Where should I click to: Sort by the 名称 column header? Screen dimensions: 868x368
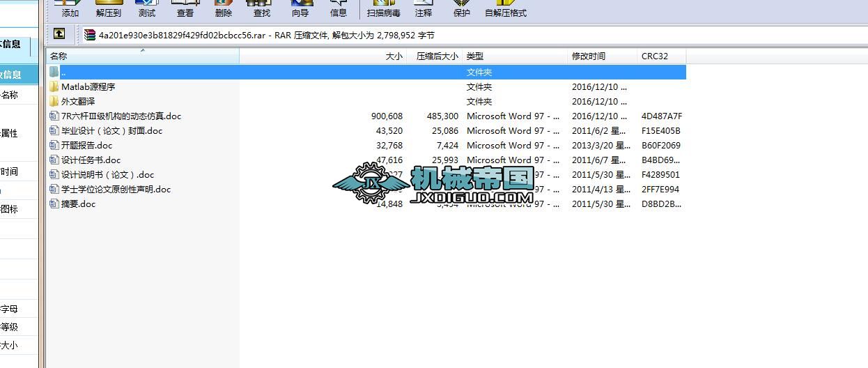[143, 56]
